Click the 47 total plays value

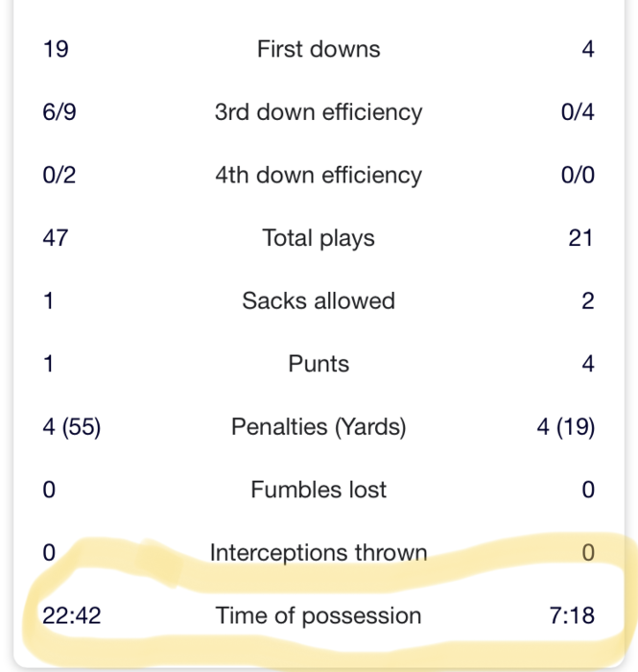(x=56, y=238)
